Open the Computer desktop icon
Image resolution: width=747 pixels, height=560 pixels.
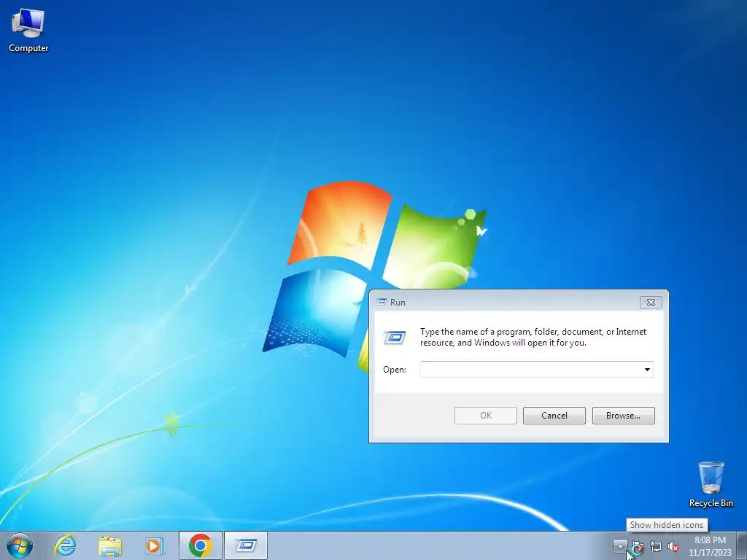(28, 31)
